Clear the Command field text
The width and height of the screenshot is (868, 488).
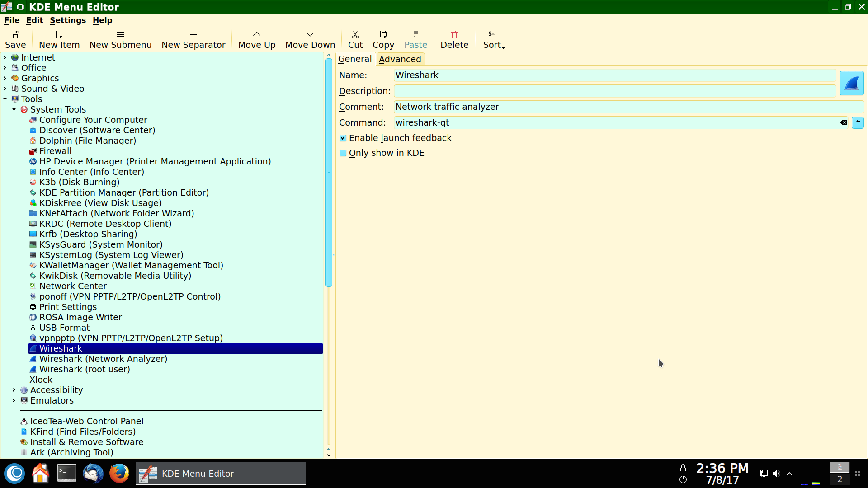[x=844, y=122]
